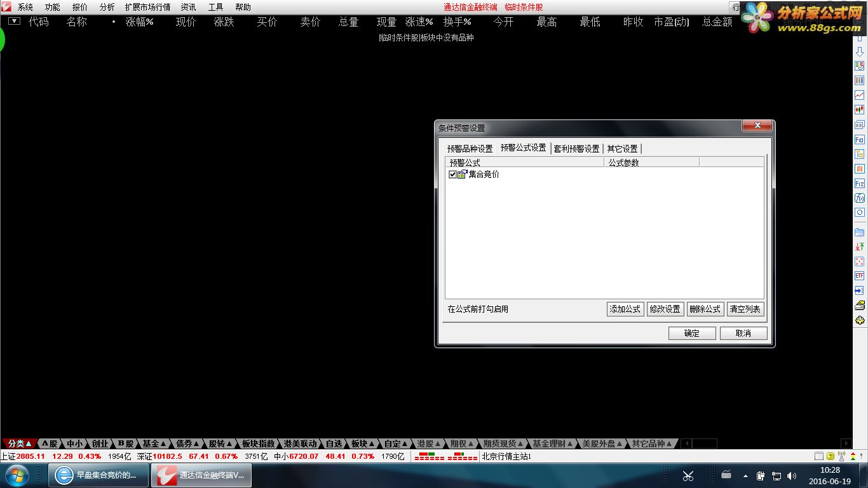The width and height of the screenshot is (868, 488).
Task: Open the f(x) formula manager icon
Action: click(860, 198)
